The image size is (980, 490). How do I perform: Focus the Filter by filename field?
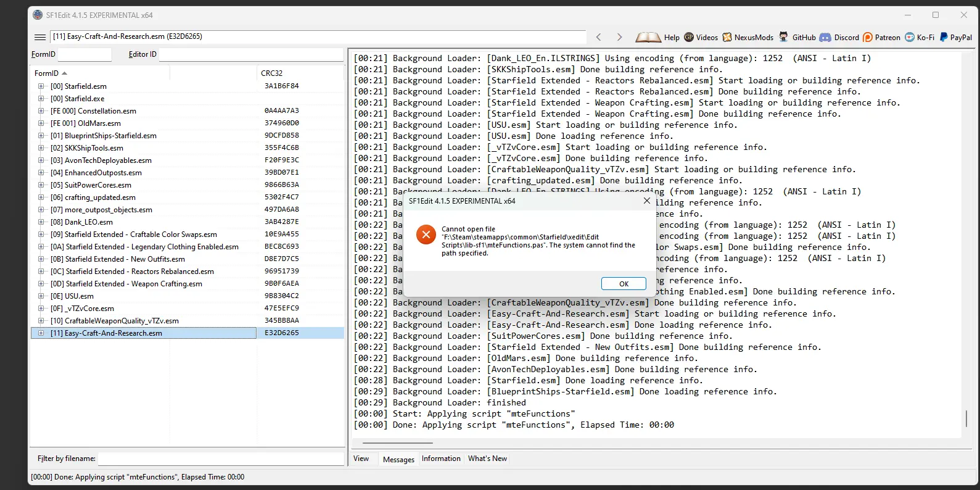click(x=221, y=459)
